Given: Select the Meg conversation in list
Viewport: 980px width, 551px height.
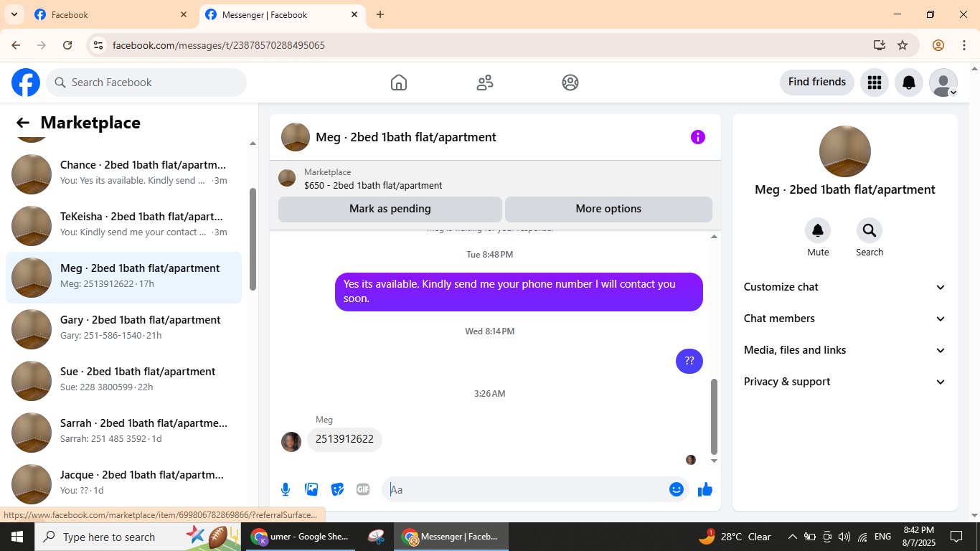Looking at the screenshot, I should coord(123,277).
